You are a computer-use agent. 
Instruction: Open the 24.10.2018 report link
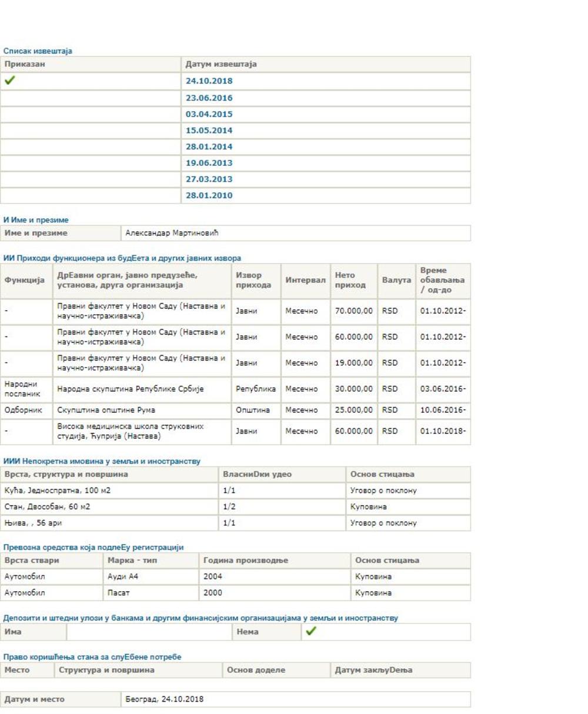click(209, 81)
